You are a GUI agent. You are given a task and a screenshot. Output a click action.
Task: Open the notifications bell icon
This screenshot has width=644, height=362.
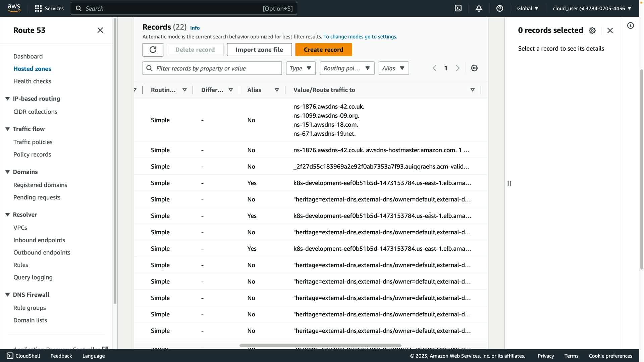pos(479,8)
